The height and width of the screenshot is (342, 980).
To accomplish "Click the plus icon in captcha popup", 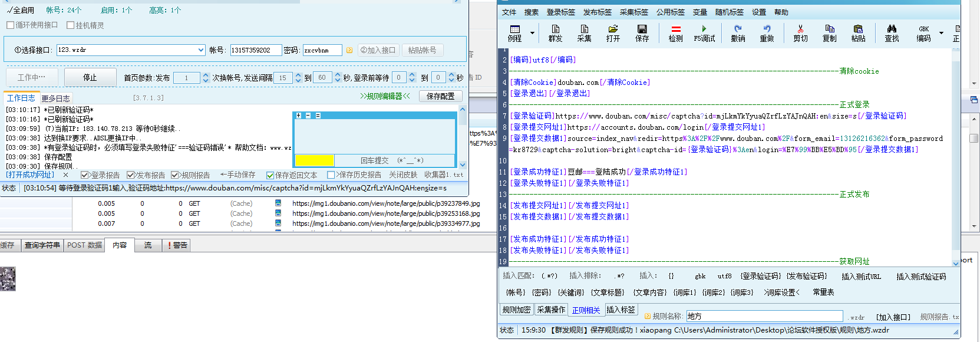I will 299,116.
